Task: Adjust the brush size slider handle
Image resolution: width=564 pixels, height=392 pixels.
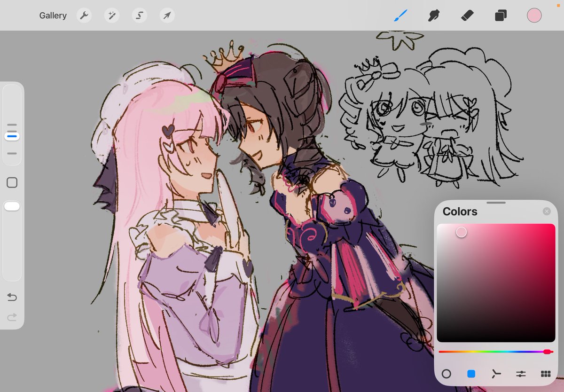Action: (12, 136)
